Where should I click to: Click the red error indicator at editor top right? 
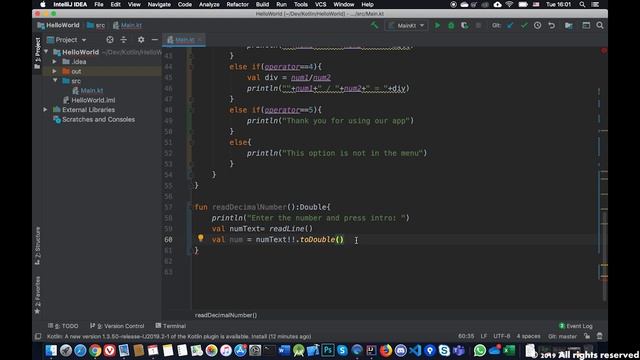pos(604,51)
